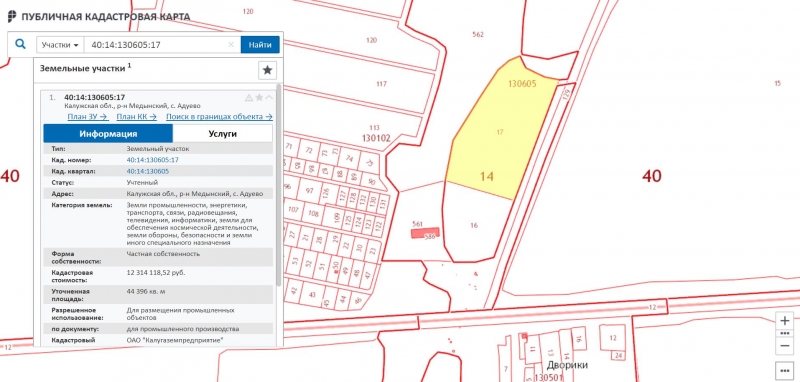
Task: Open the bottom-right more options button
Action: point(785,370)
